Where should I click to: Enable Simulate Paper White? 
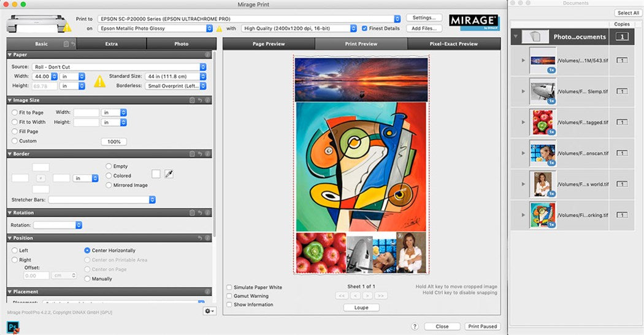click(229, 287)
